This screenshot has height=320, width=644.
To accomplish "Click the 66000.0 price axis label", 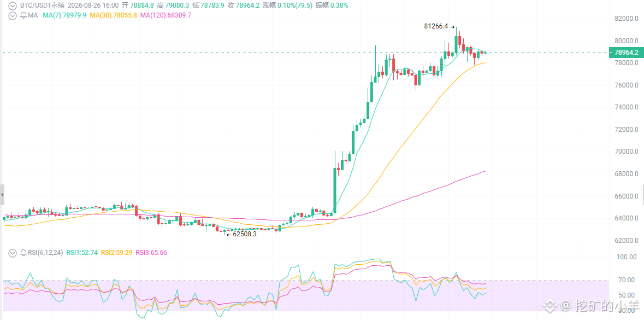I will click(x=627, y=196).
